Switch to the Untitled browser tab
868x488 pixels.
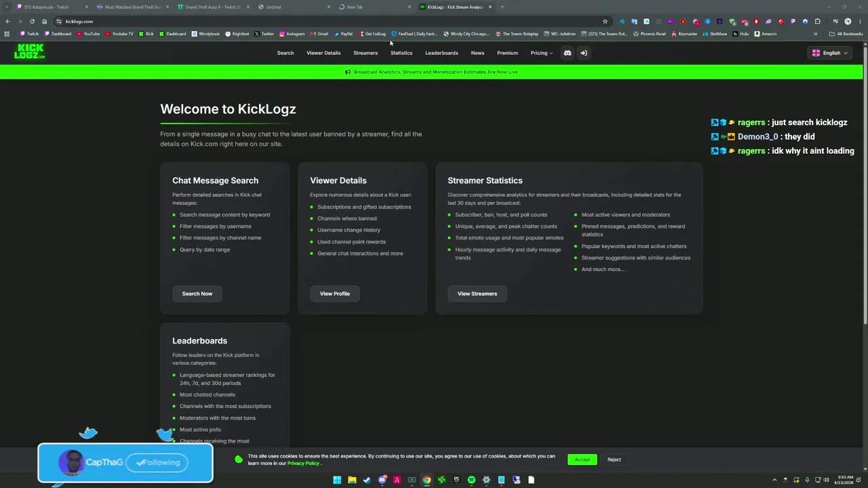click(293, 7)
